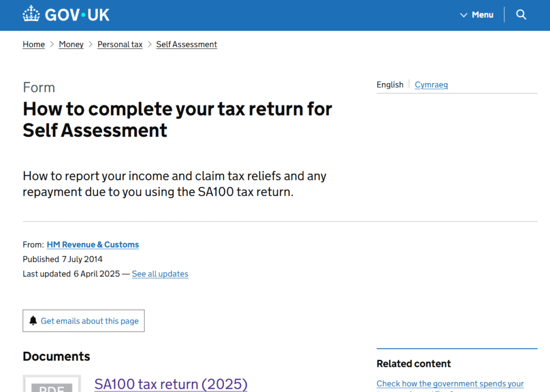Navigate to Money breadcrumb

[71, 45]
